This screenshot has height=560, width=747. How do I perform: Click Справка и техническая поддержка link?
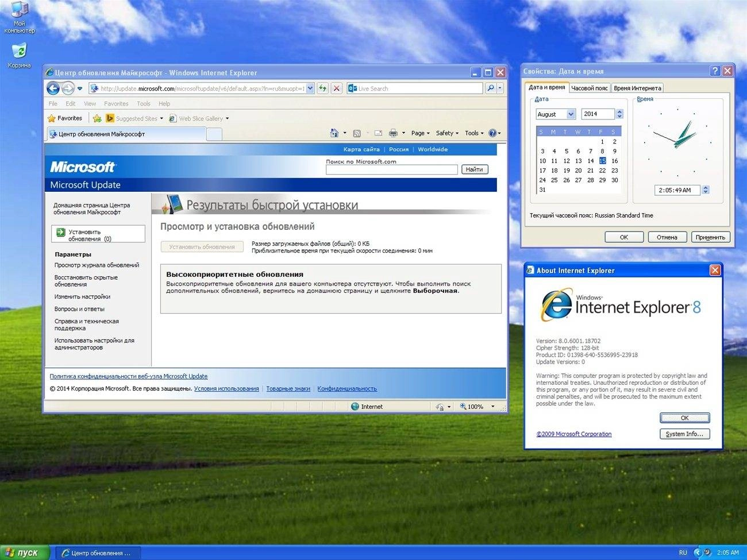click(x=87, y=325)
